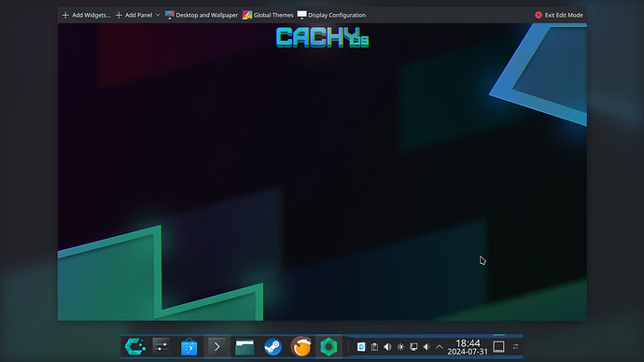
Task: Open the Dolphin file manager
Action: (245, 347)
